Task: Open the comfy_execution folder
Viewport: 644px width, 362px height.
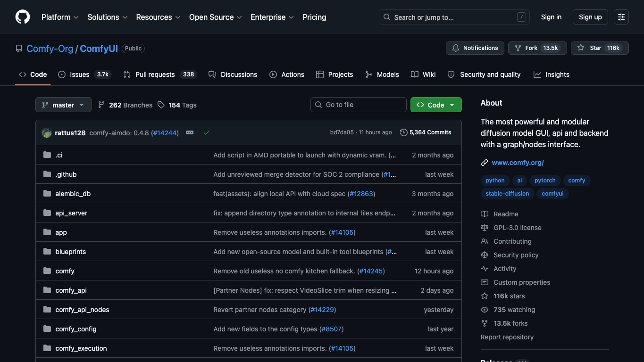Action: coord(81,348)
